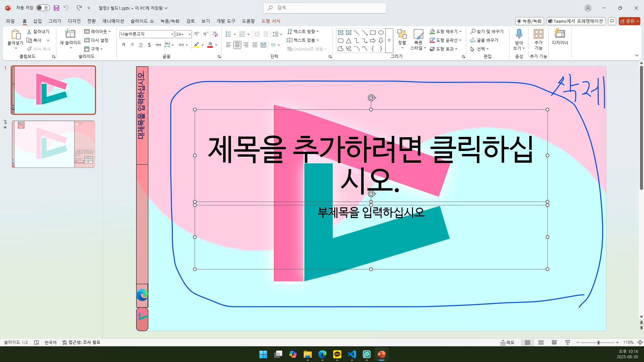Undo the last action

(x=66, y=8)
